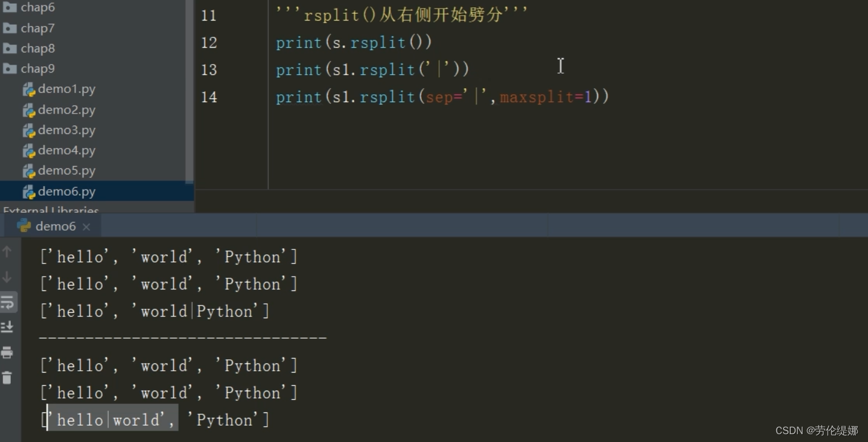Viewport: 868px width, 442px height.
Task: Click the Python file icon of demo5.py
Action: (x=28, y=171)
